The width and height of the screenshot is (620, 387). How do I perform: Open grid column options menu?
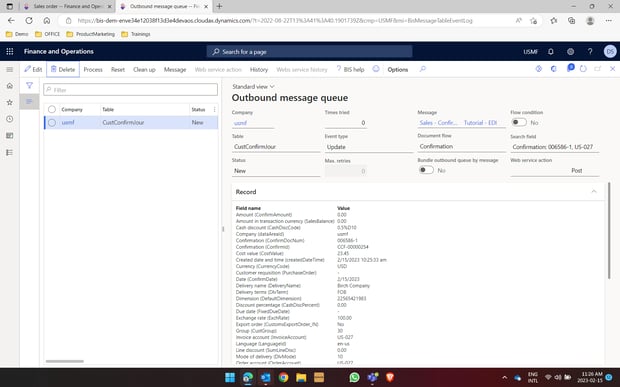pyautogui.click(x=214, y=109)
